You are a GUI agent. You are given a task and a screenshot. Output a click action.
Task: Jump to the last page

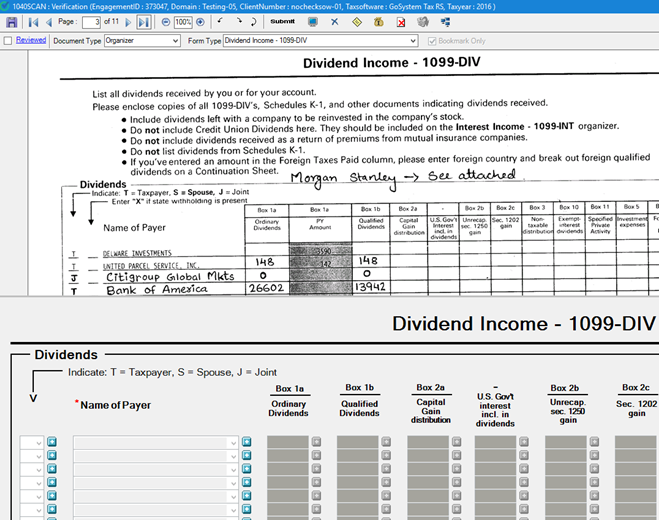(x=143, y=21)
